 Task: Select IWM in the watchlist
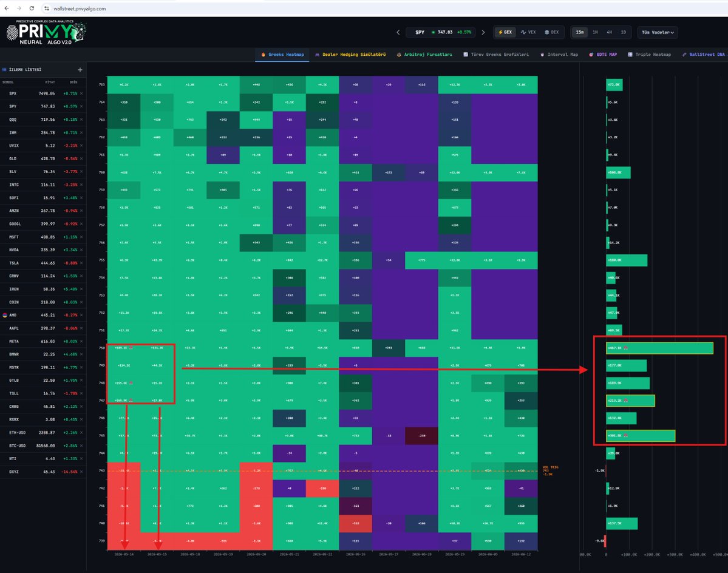(43, 133)
